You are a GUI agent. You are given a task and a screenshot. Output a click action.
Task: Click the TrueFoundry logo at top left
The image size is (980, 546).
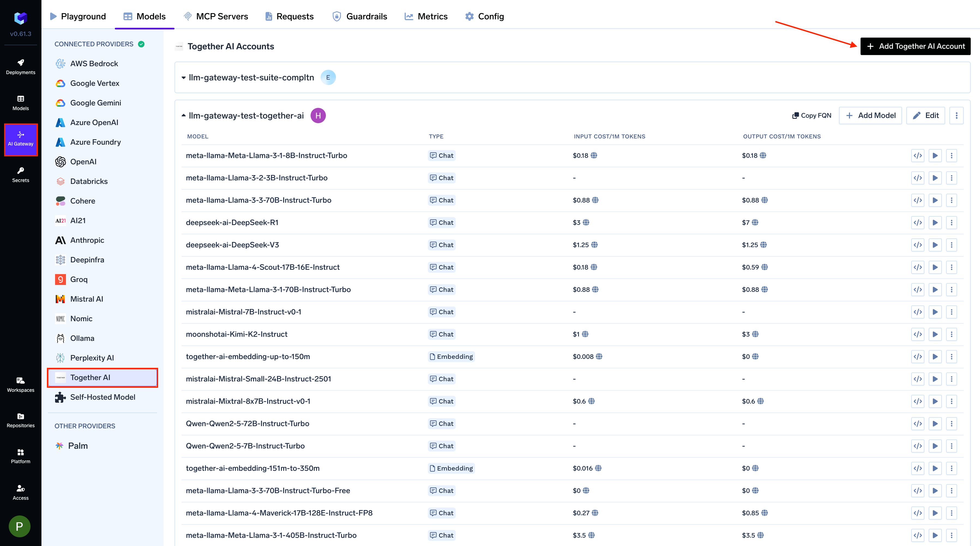click(20, 18)
